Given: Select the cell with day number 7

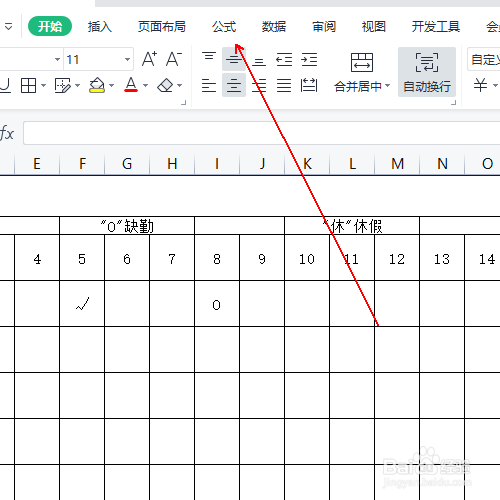Looking at the screenshot, I should [x=172, y=258].
